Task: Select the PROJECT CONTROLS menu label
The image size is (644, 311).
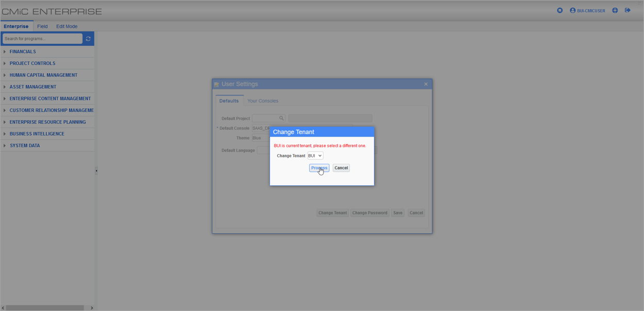Action: [33, 63]
